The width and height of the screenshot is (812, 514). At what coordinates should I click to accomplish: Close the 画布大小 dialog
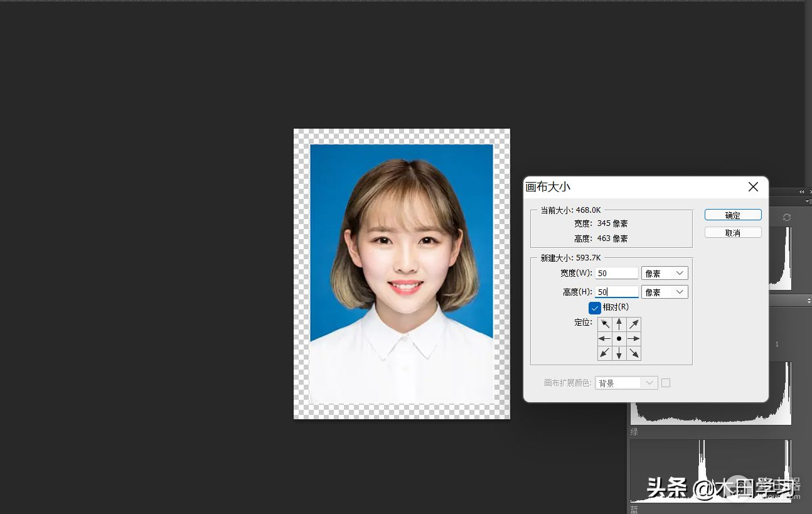coord(753,187)
